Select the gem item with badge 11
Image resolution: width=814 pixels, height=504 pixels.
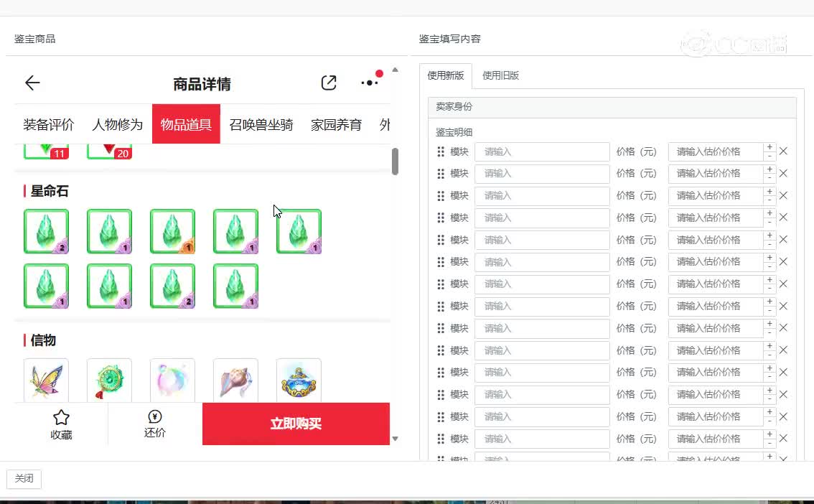coord(46,151)
